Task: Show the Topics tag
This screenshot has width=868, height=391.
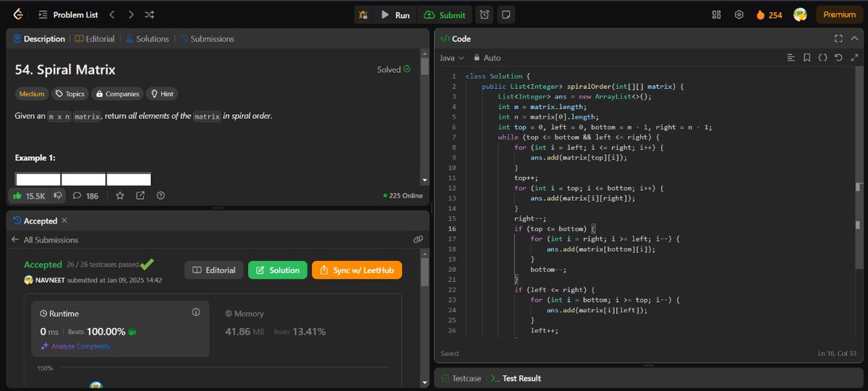Action: (x=70, y=94)
